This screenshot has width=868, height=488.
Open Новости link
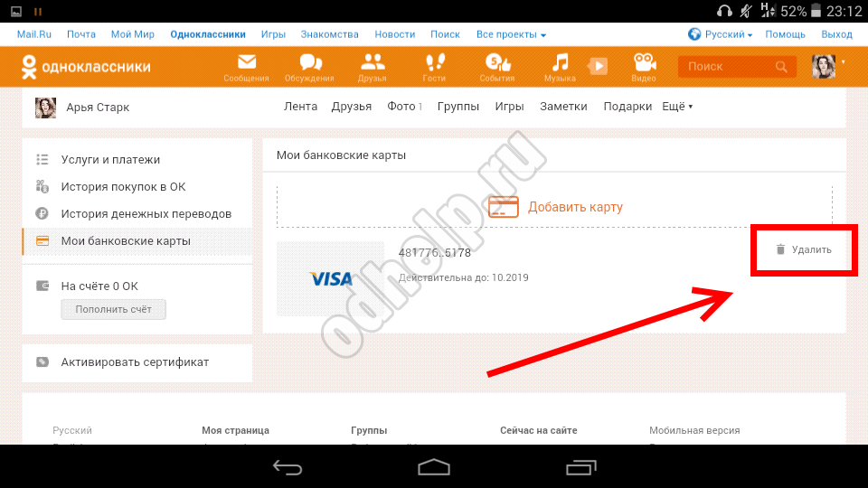pos(395,34)
